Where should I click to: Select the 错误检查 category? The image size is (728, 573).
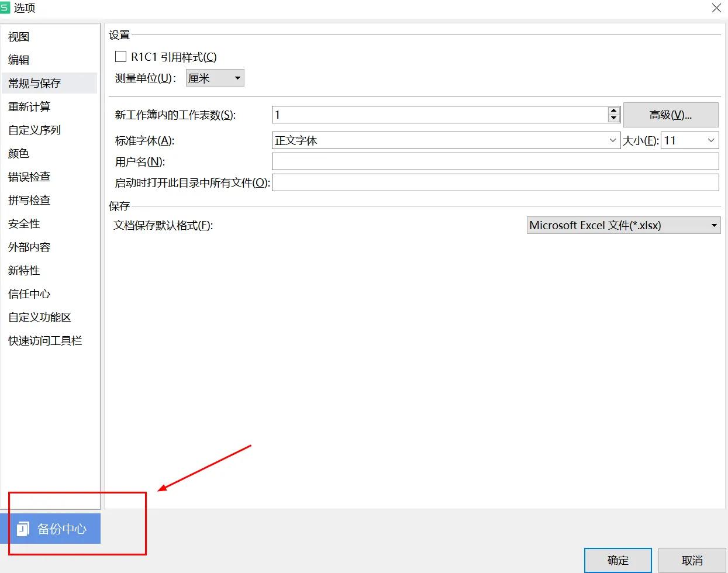50,177
